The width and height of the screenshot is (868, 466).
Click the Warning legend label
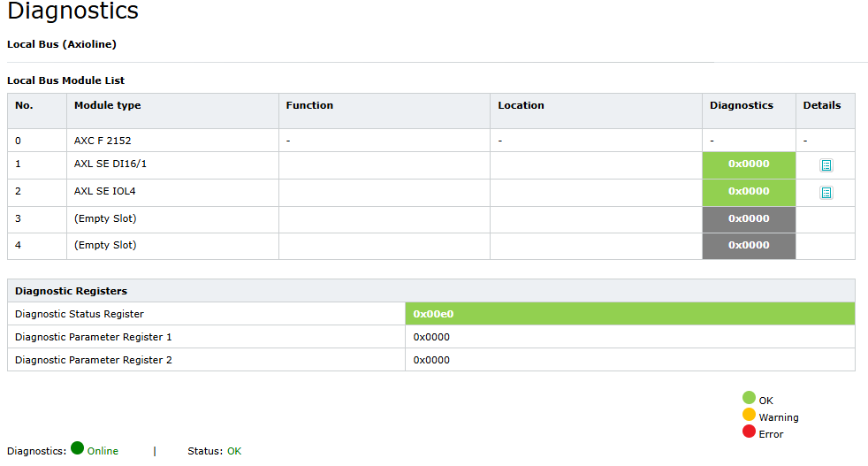coord(779,417)
